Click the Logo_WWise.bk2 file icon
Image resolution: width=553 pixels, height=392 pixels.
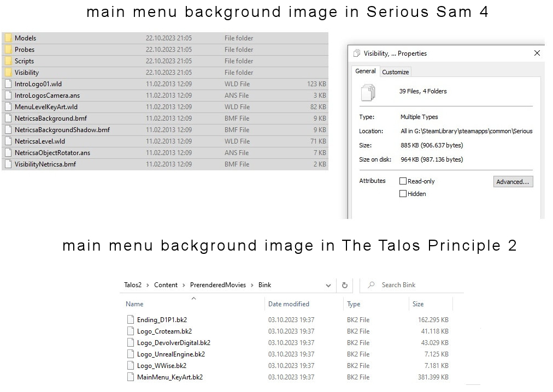click(131, 365)
